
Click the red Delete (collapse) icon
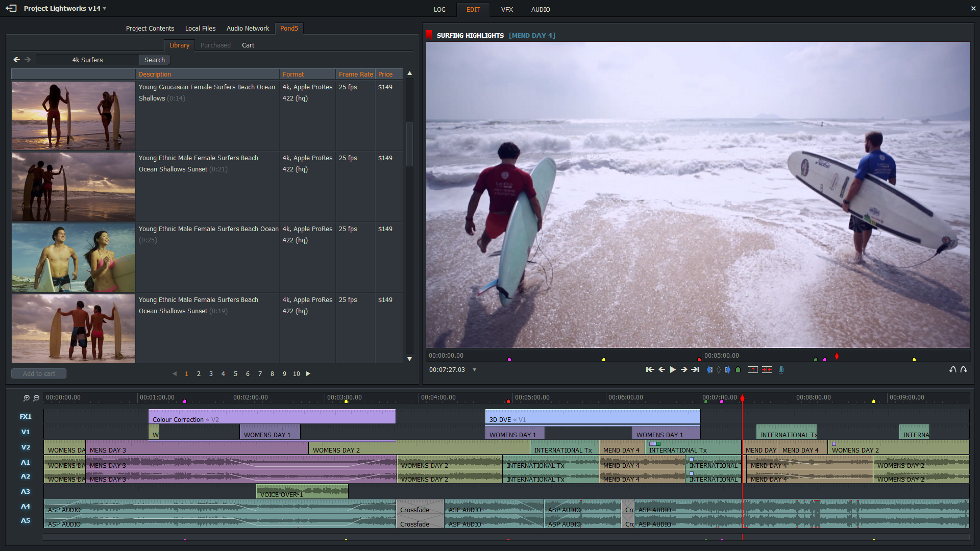767,370
